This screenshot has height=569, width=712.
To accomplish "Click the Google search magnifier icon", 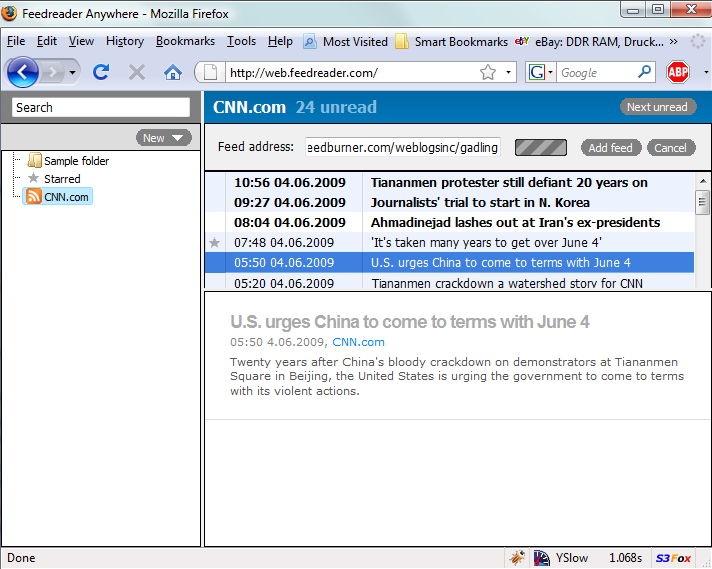I will tap(645, 72).
